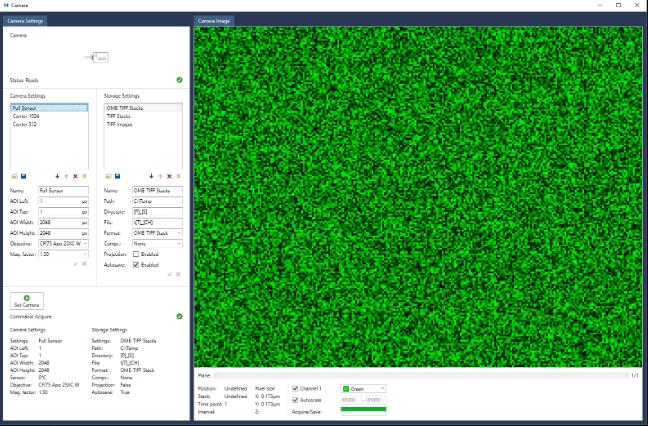Move camera setting down with the down arrow
648x426 pixels.
(x=57, y=175)
